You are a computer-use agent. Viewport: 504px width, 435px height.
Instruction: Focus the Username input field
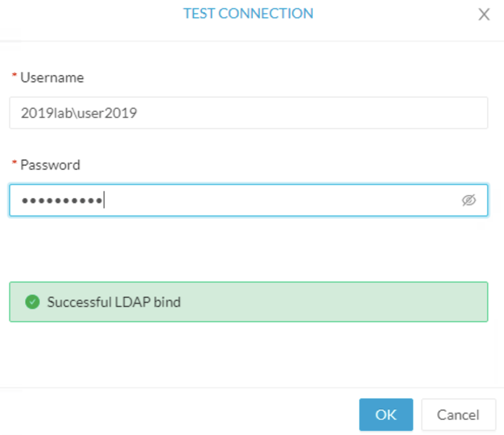248,113
